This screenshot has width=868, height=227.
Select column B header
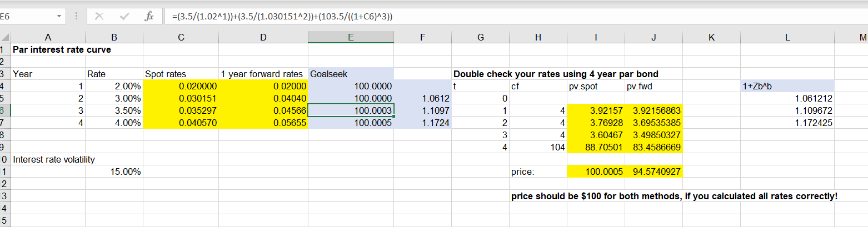[x=114, y=38]
